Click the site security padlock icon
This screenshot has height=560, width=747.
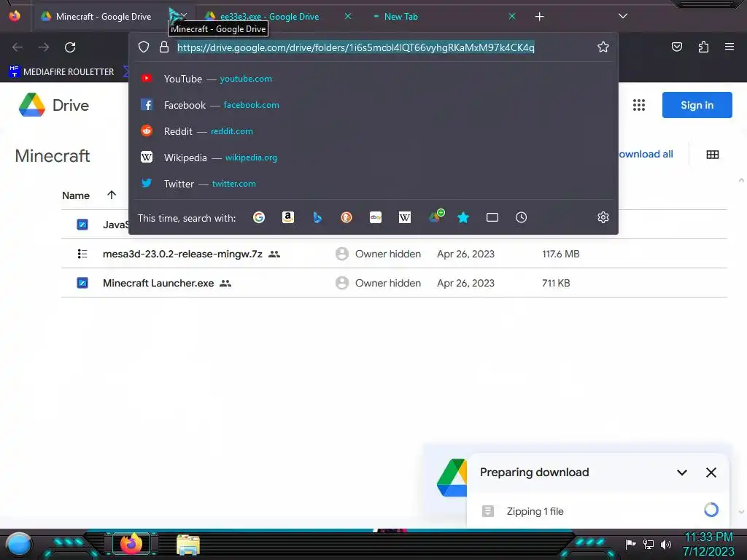pyautogui.click(x=164, y=47)
